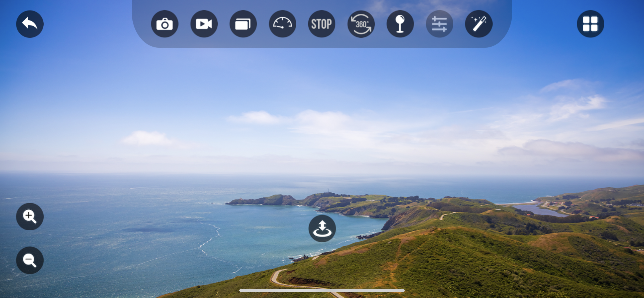Image resolution: width=644 pixels, height=298 pixels.
Task: Open the joystick control icon
Action: point(400,24)
